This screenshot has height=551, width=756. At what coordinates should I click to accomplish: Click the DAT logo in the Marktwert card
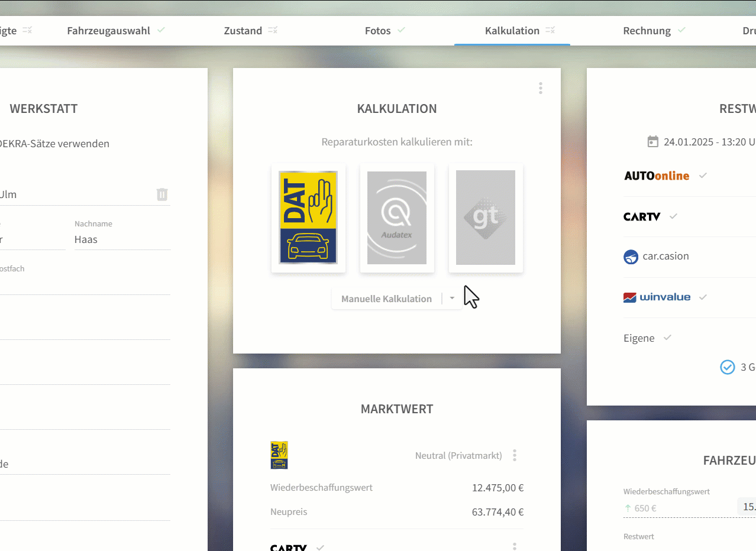[x=279, y=455]
